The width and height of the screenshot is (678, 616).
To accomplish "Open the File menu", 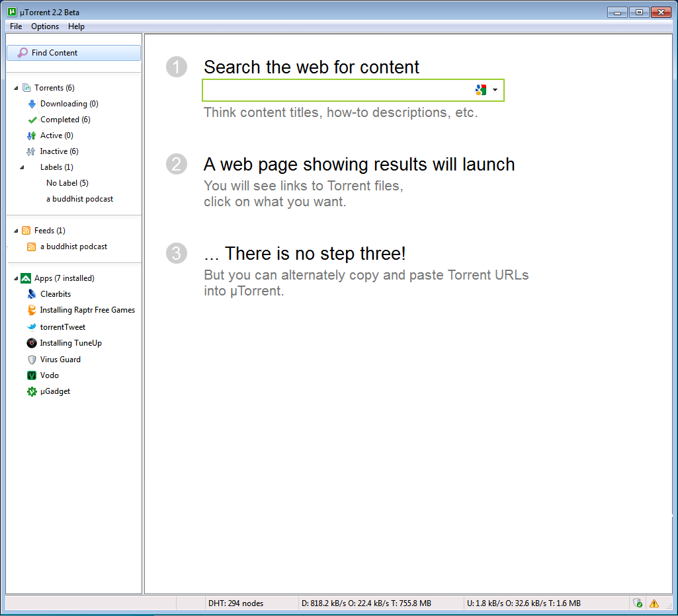I will (x=16, y=26).
